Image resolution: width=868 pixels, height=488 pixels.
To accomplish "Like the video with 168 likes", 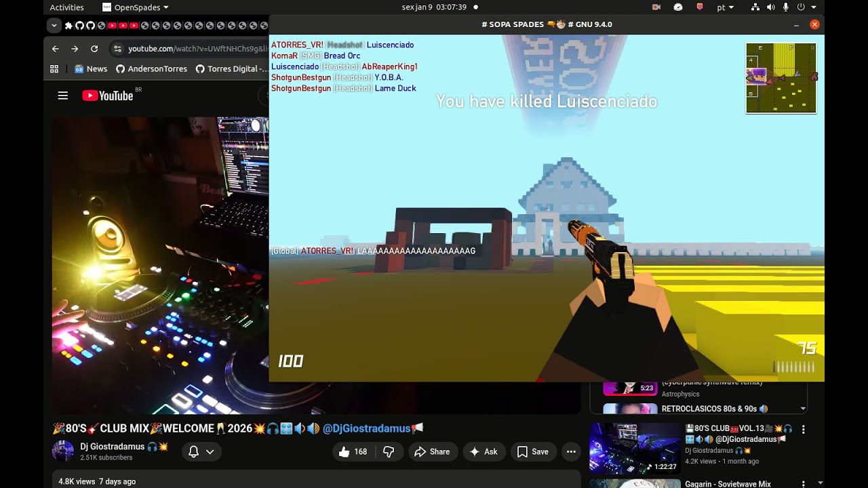I will coord(353,451).
